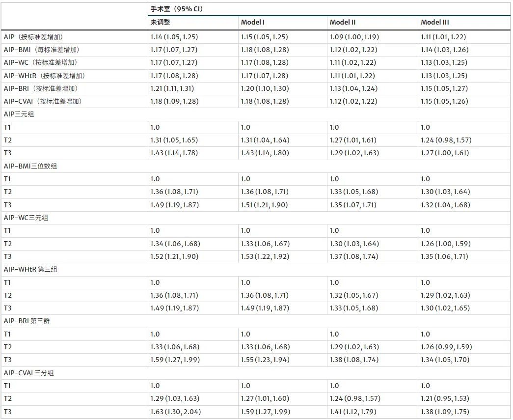Viewport: 513px width, 420px height.
Task: Click the AIP三元组 section heading
Action: tap(19, 114)
